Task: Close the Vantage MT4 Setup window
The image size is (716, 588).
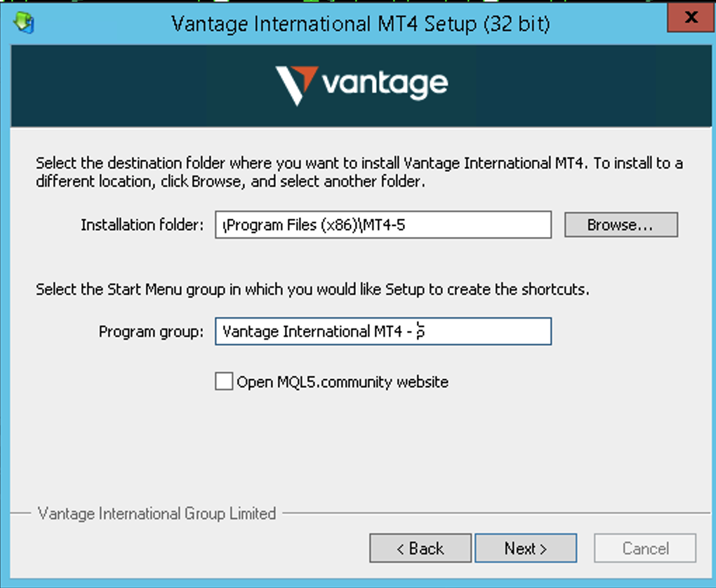Action: tap(691, 18)
